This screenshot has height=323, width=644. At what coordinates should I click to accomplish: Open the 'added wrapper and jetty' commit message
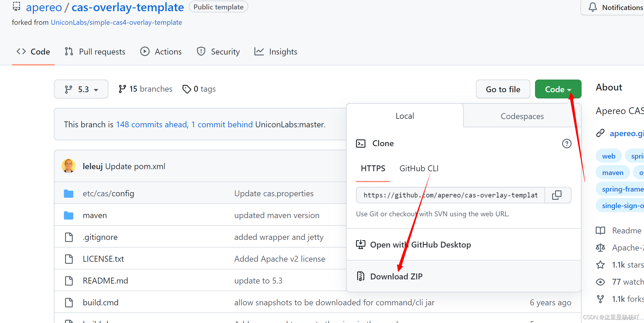tap(279, 237)
